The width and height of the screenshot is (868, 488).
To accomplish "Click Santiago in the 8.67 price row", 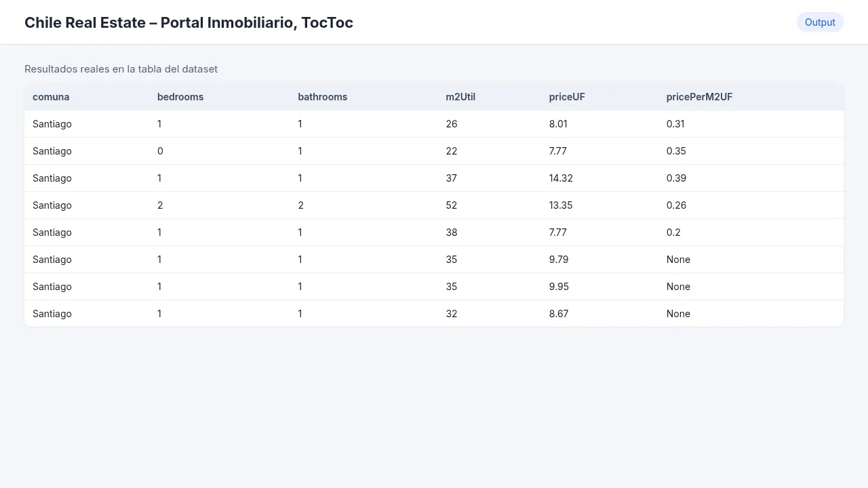I will 52,314.
